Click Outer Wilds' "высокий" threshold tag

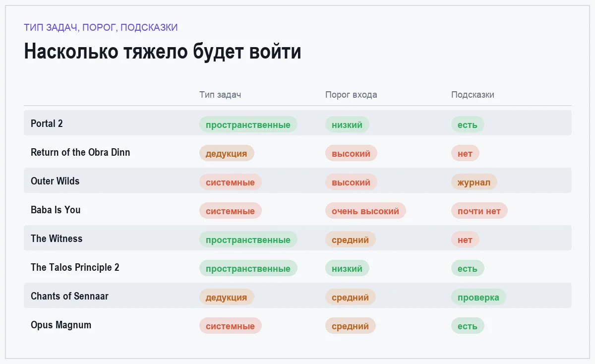coord(351,182)
